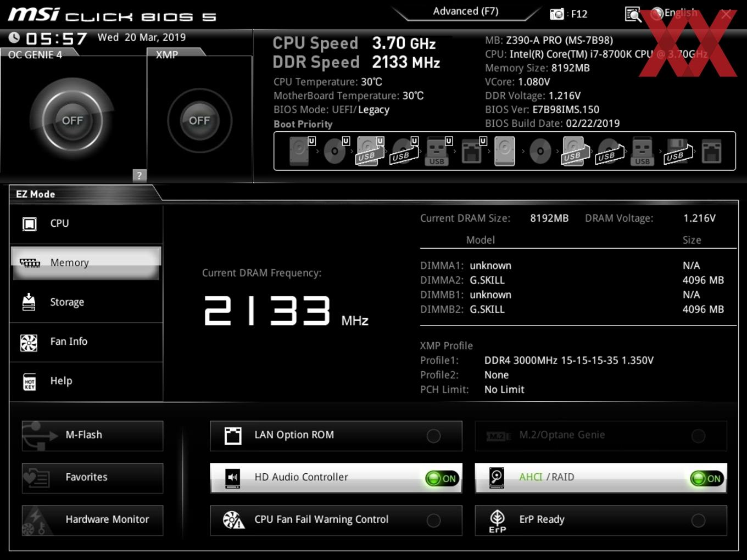Choose the USB floppy boot device icon
747x560 pixels.
tap(678, 151)
